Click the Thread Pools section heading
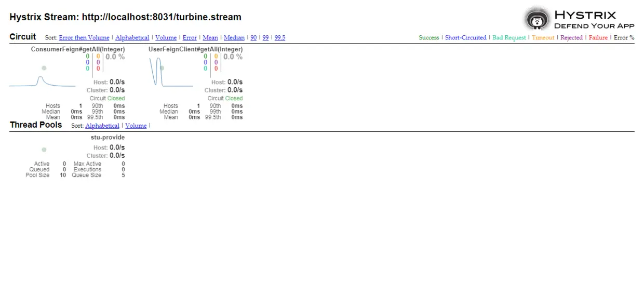The width and height of the screenshot is (644, 299). [36, 125]
